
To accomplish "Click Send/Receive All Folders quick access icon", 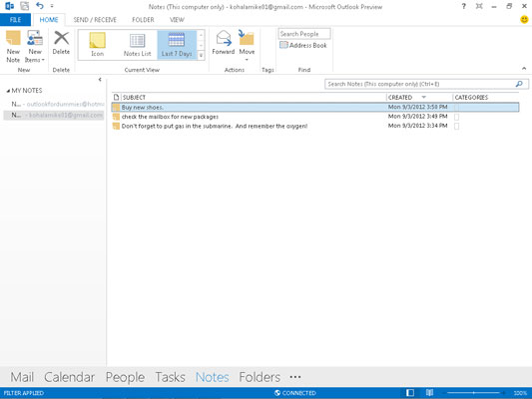I will tap(24, 6).
